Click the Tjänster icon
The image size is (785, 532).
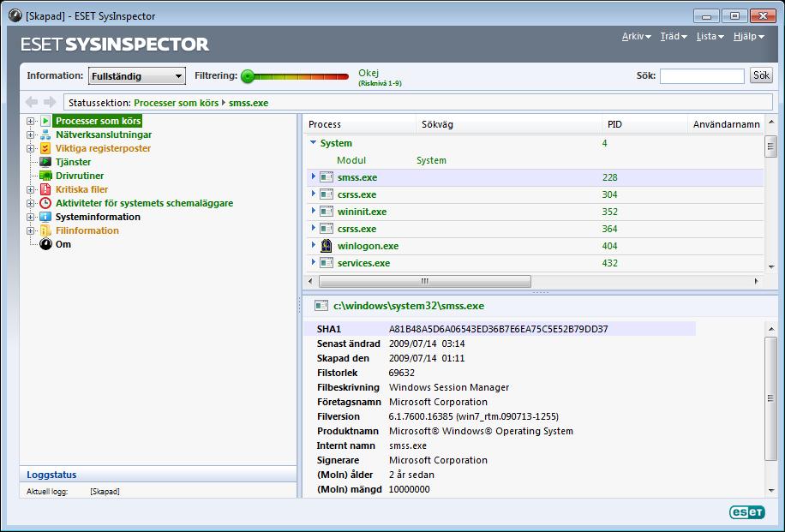pyautogui.click(x=45, y=162)
